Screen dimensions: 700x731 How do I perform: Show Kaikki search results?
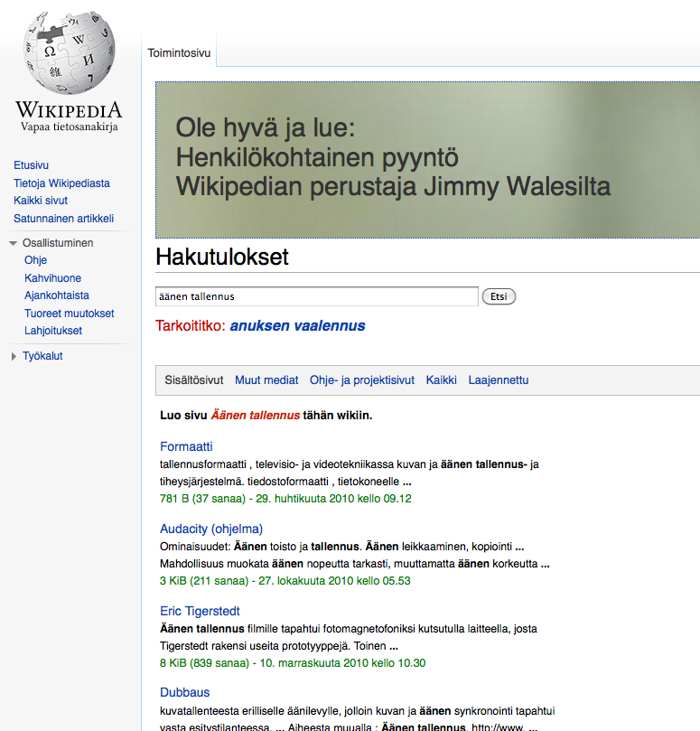(441, 380)
